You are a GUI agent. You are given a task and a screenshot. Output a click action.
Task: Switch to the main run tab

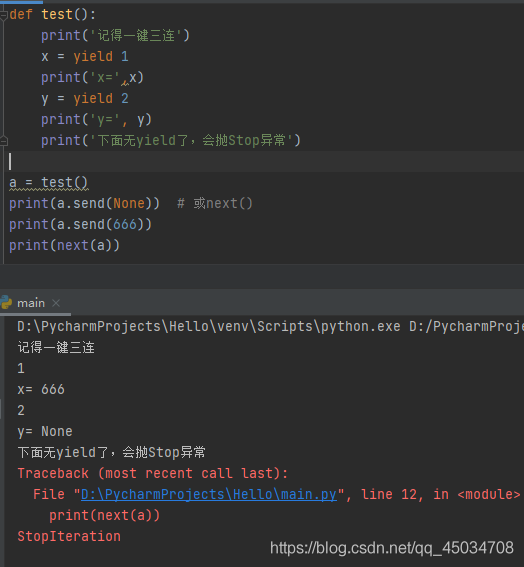(x=31, y=303)
